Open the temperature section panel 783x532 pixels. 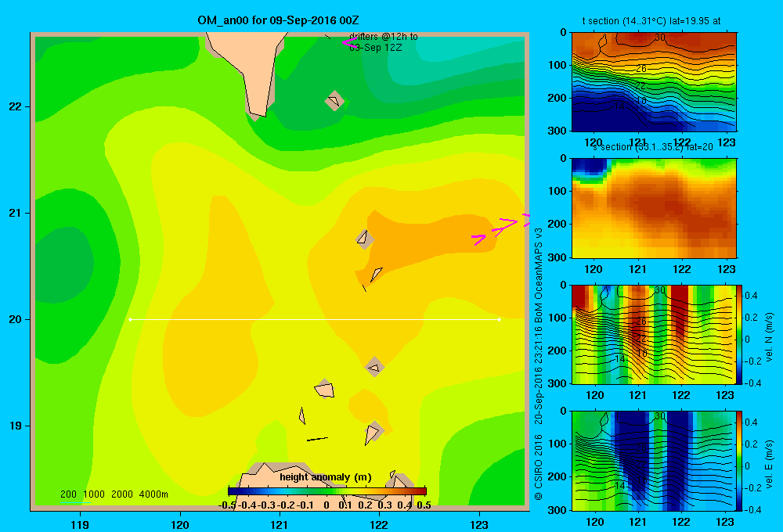point(654,82)
